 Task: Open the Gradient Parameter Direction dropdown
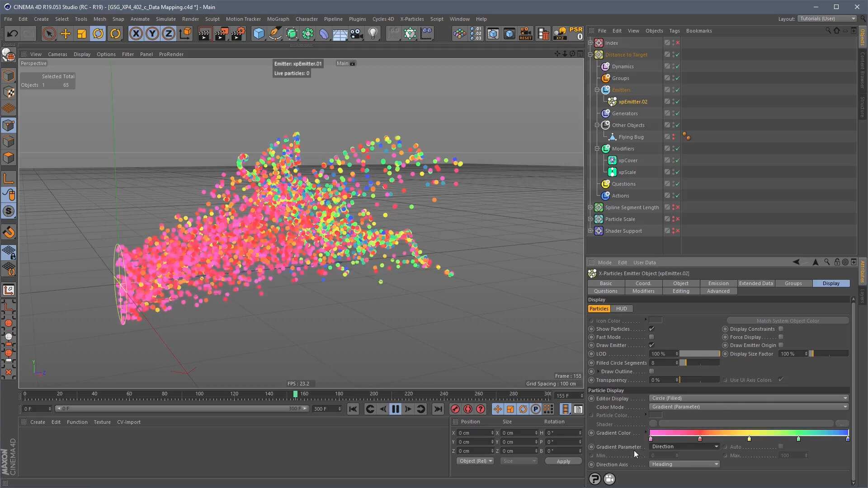coord(684,446)
